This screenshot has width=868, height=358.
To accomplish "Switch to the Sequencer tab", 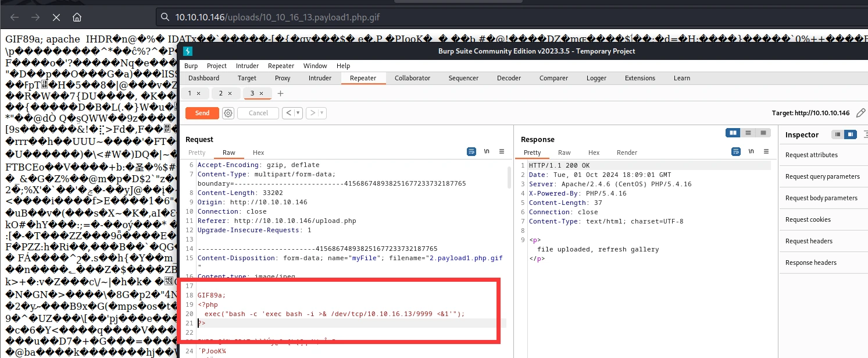I will click(x=463, y=78).
